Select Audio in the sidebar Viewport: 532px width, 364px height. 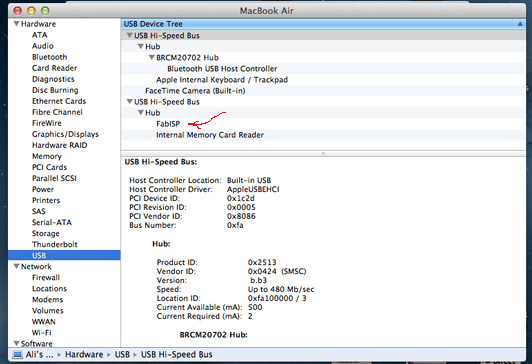point(43,46)
